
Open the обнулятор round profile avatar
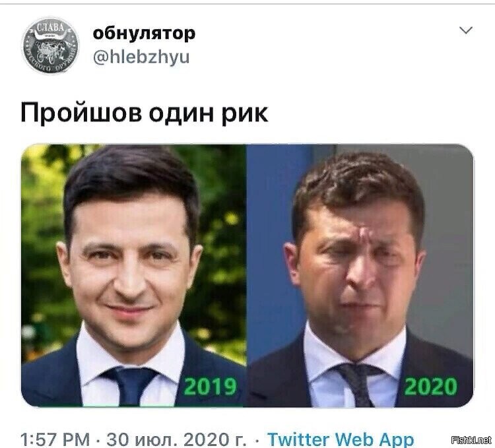click(51, 46)
